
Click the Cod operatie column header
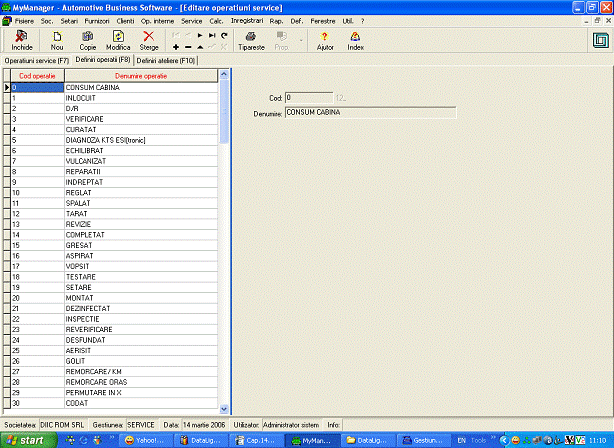tap(37, 76)
